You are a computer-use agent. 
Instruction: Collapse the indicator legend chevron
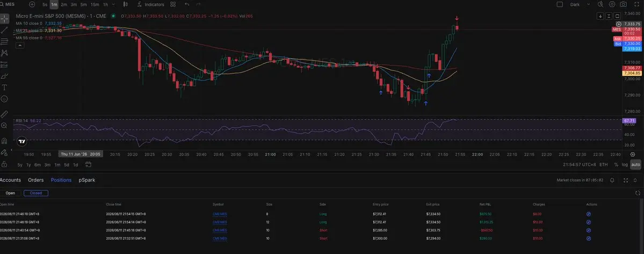pyautogui.click(x=19, y=45)
